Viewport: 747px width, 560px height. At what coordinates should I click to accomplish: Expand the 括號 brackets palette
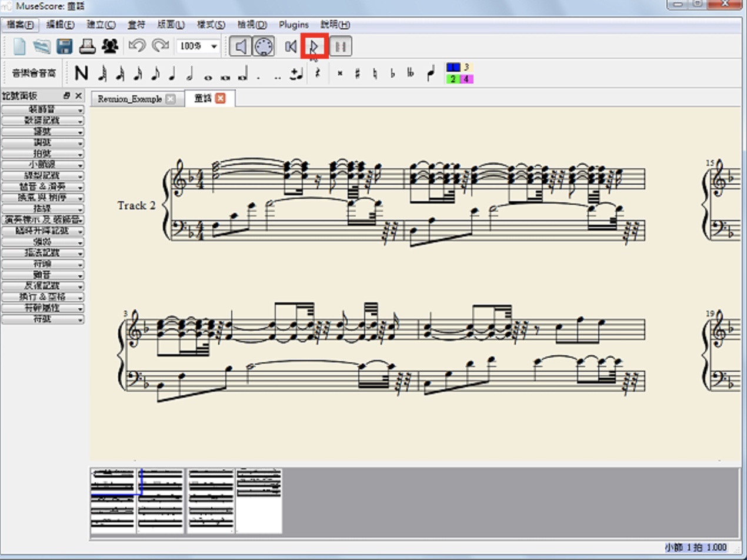click(44, 209)
